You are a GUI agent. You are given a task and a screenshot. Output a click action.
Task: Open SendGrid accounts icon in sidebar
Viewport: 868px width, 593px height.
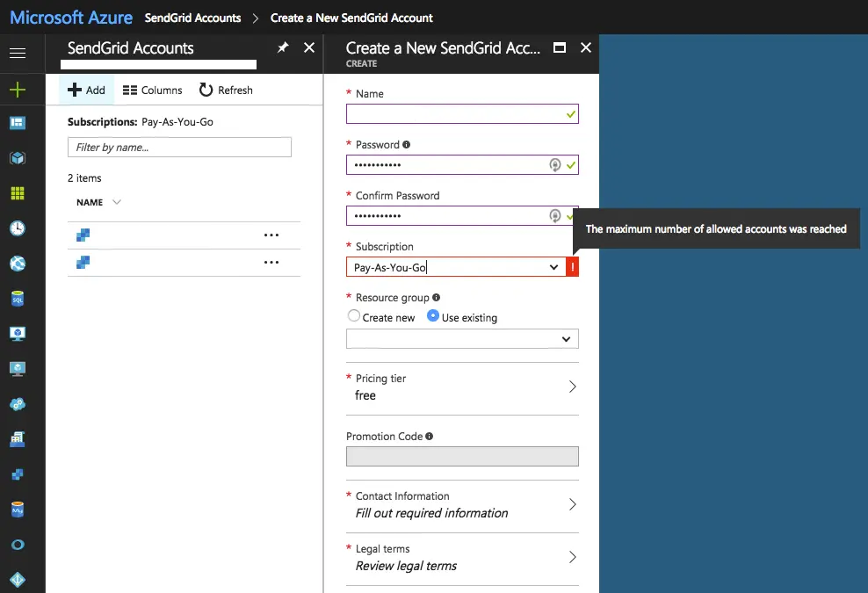pos(18,474)
